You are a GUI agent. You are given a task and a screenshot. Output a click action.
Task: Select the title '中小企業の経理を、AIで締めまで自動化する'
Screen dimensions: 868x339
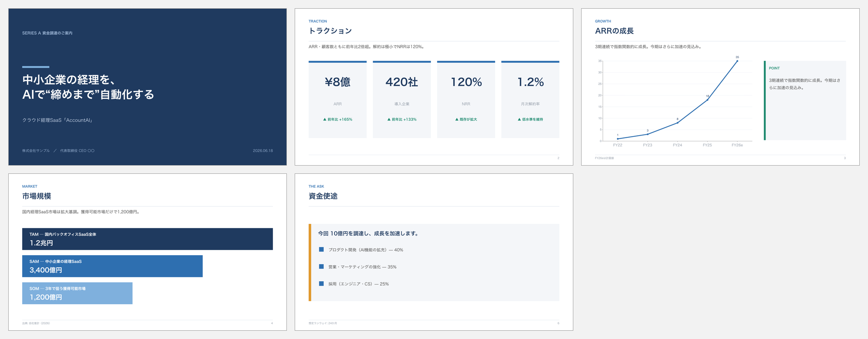pos(88,87)
